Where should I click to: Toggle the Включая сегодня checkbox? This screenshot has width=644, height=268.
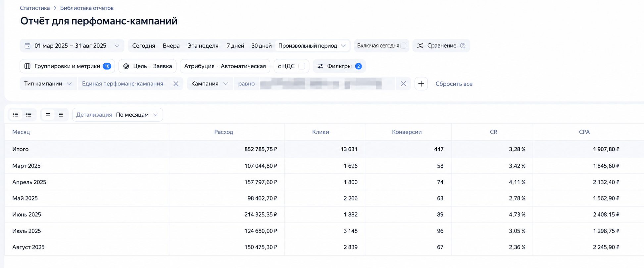click(x=403, y=46)
